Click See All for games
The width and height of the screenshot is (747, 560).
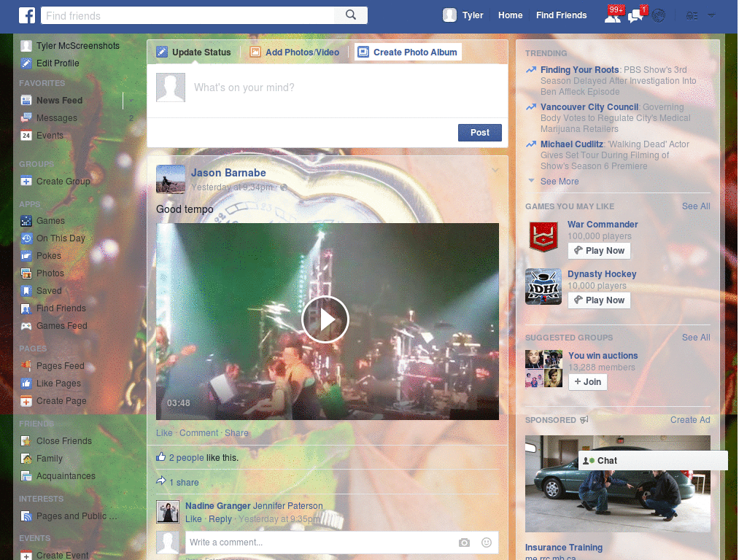pyautogui.click(x=695, y=206)
